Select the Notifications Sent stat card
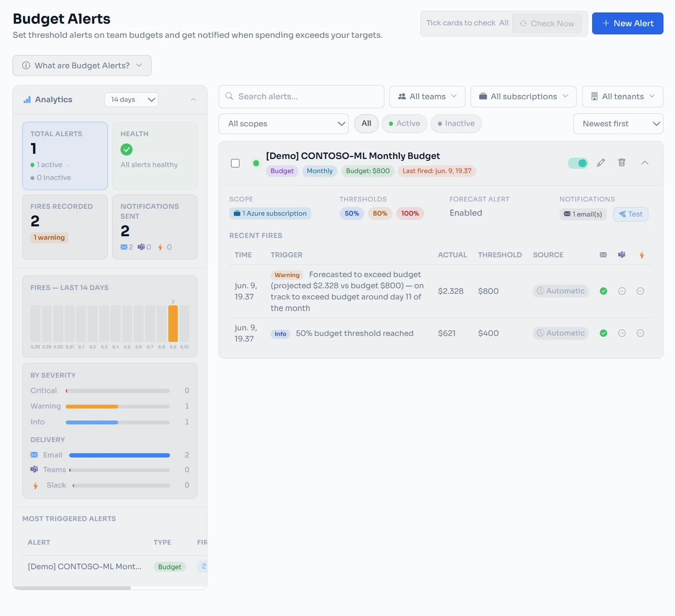This screenshot has height=616, width=675. point(155,227)
